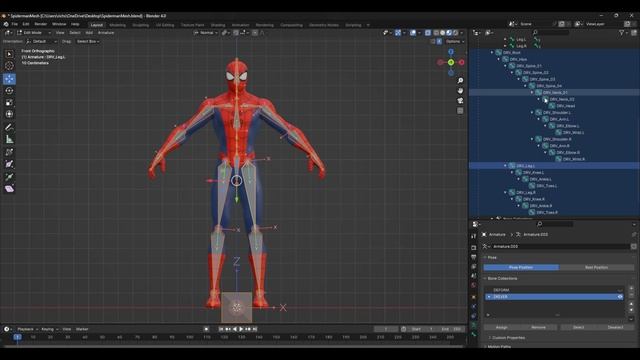Switch to Rendered viewport shading mode
The height and width of the screenshot is (360, 640).
(456, 33)
